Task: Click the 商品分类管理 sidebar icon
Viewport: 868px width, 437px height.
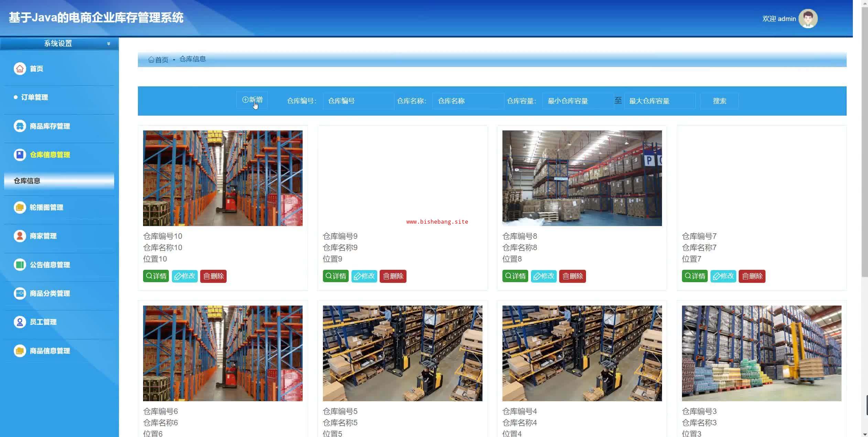Action: point(20,293)
